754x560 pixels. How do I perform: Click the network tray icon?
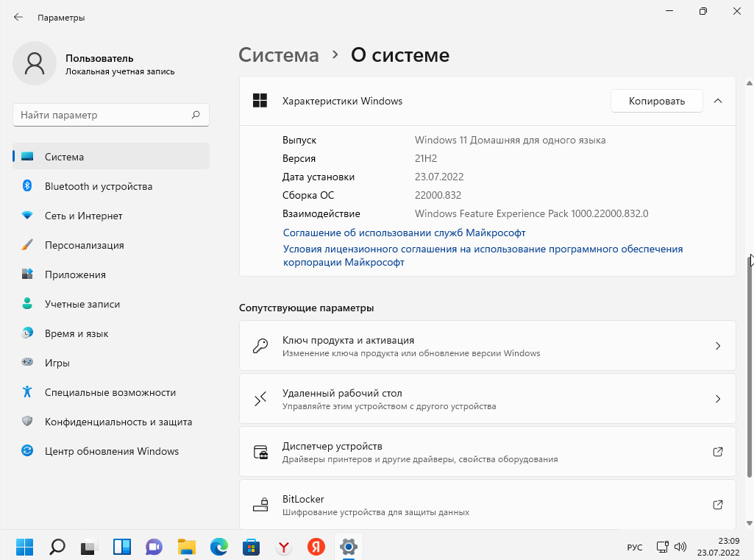(663, 547)
